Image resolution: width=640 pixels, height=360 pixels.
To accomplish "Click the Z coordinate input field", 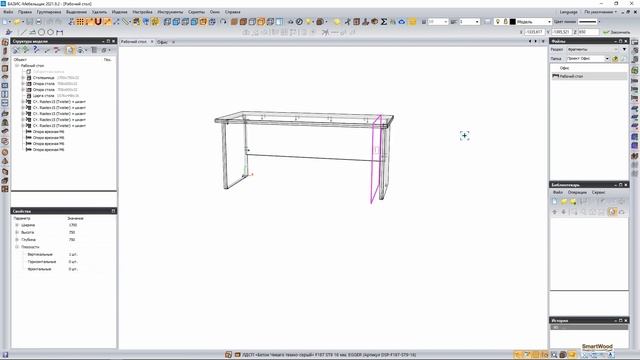I will pyautogui.click(x=588, y=32).
